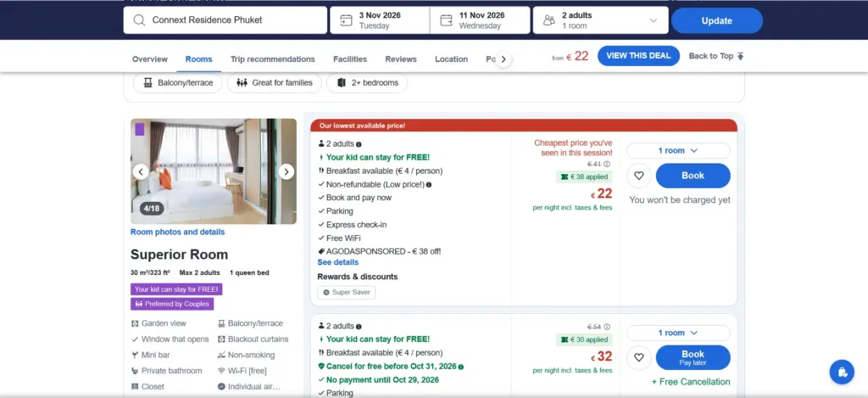The image size is (868, 398).
Task: Click the + Free Cancellation text
Action: tap(691, 382)
